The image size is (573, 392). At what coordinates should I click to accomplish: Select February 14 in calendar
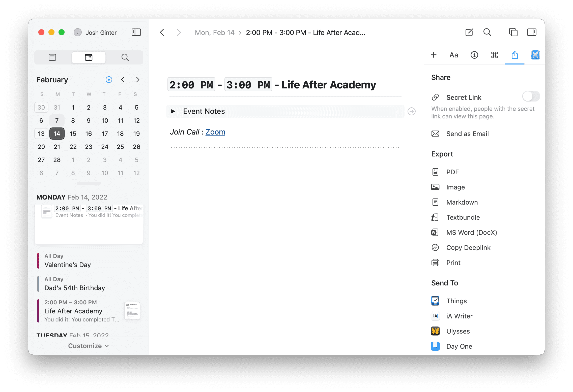[57, 134]
